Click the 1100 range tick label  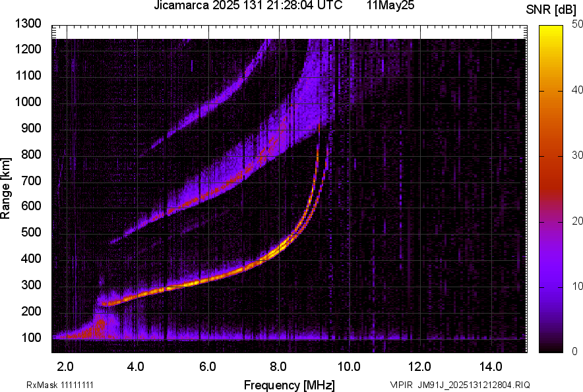(28, 75)
